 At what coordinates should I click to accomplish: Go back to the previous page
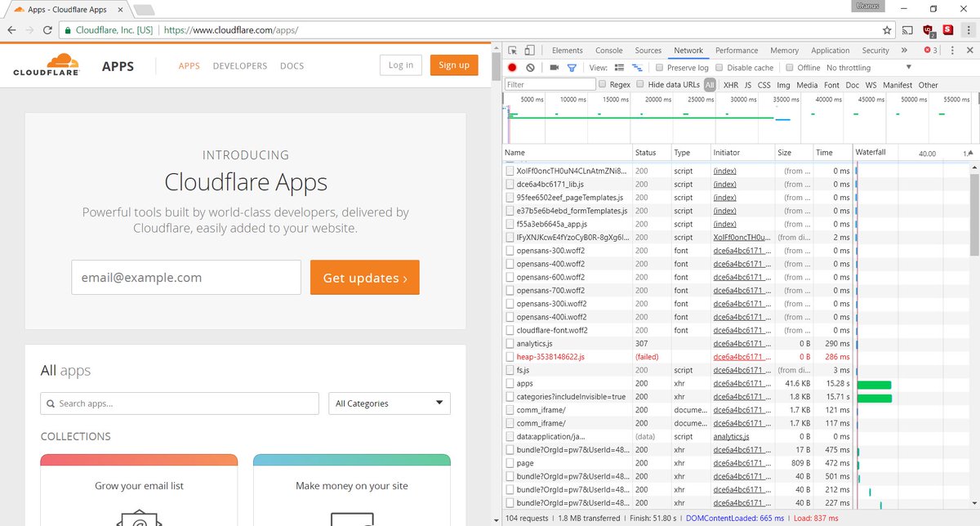[11, 30]
